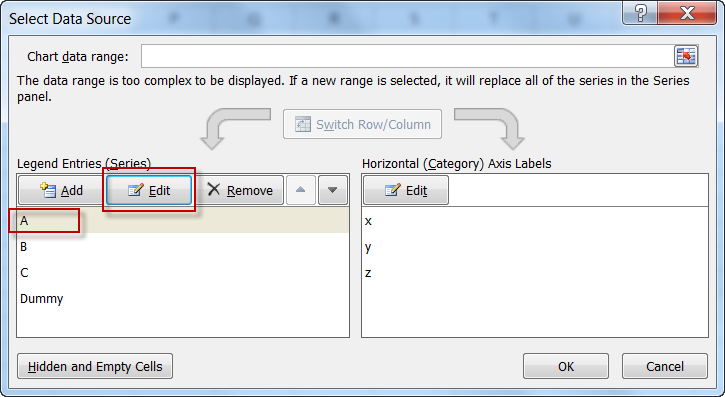Confirm the dialog with OK
This screenshot has width=725, height=397.
coord(565,366)
